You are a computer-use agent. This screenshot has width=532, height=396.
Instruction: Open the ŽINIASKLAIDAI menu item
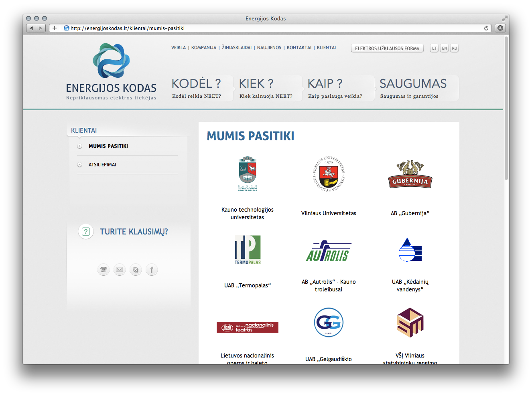[237, 48]
